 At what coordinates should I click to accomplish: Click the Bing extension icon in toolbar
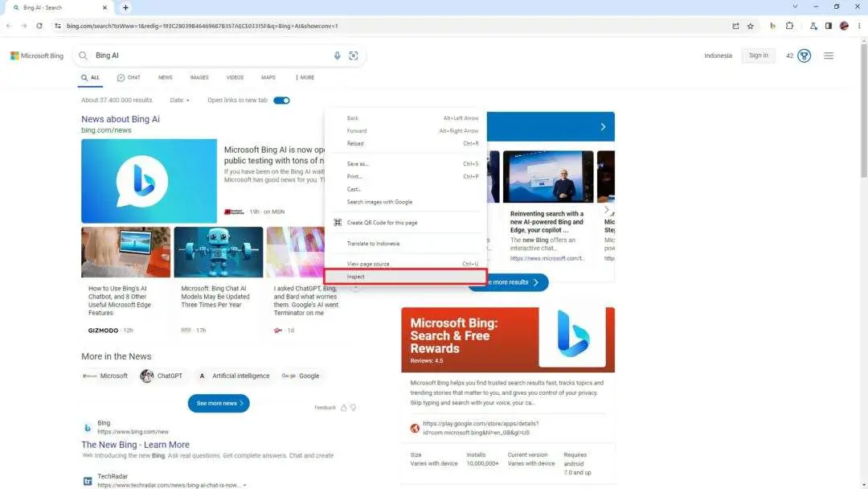pyautogui.click(x=773, y=26)
